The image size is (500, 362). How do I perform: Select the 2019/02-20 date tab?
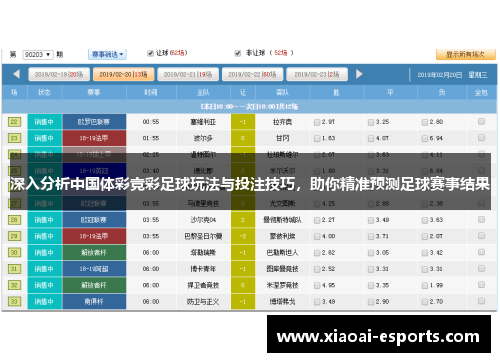click(123, 74)
